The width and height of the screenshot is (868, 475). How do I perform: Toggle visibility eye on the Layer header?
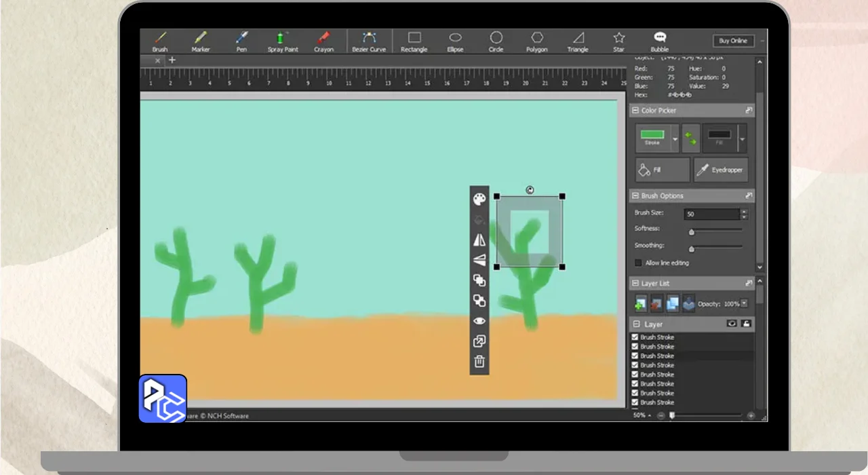tap(732, 324)
